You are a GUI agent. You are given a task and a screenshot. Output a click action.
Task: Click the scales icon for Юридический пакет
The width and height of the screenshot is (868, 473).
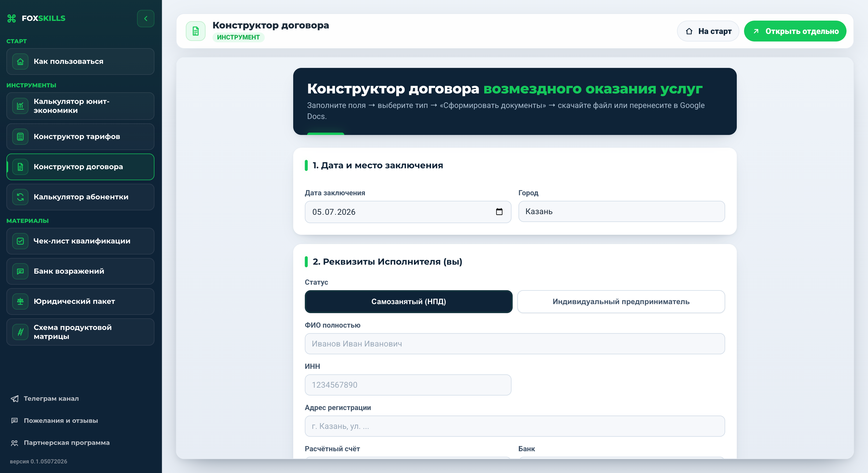[x=20, y=301]
